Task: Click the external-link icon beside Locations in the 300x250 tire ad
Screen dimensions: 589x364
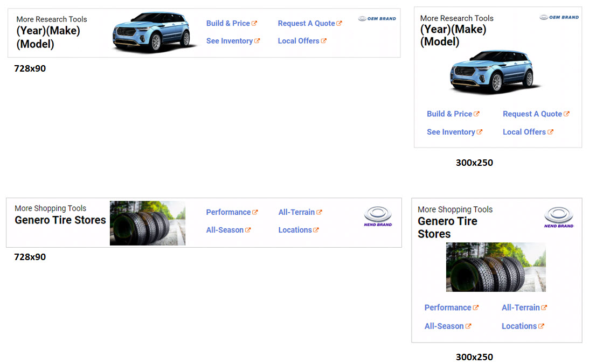Action: (x=541, y=326)
